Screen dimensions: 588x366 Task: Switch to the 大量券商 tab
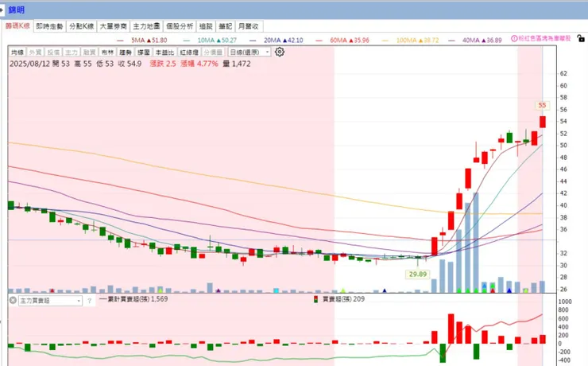point(114,26)
